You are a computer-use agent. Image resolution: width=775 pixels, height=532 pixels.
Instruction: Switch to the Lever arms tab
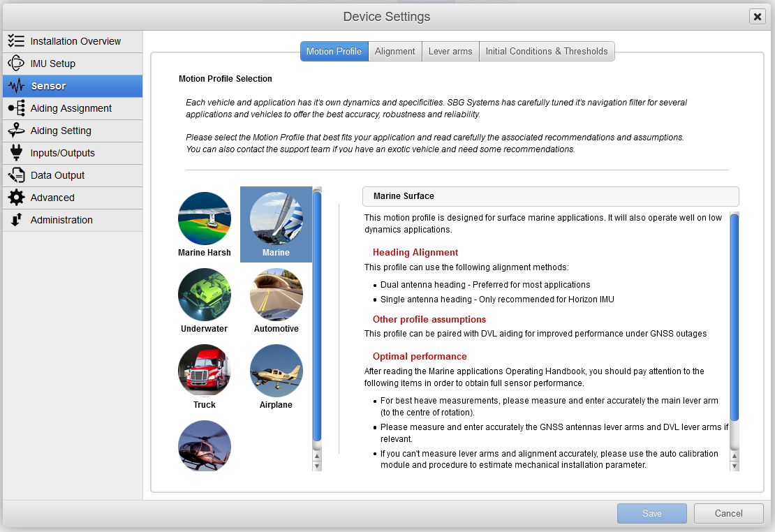point(450,52)
